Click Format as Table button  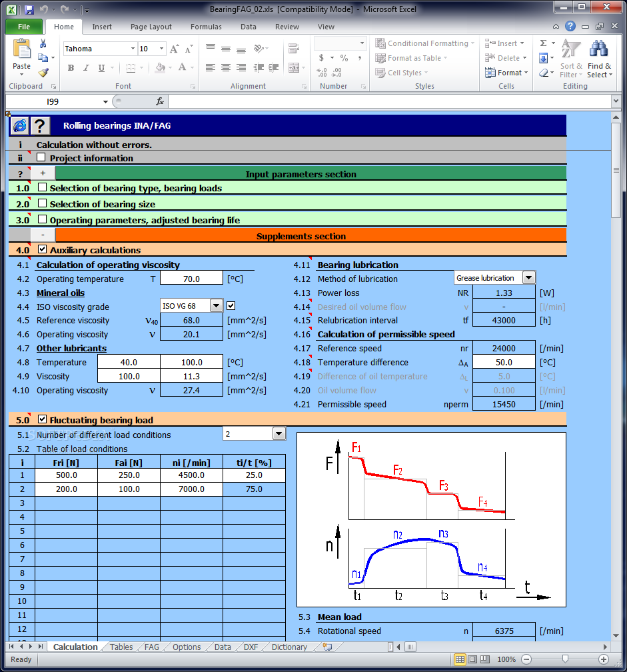[411, 58]
